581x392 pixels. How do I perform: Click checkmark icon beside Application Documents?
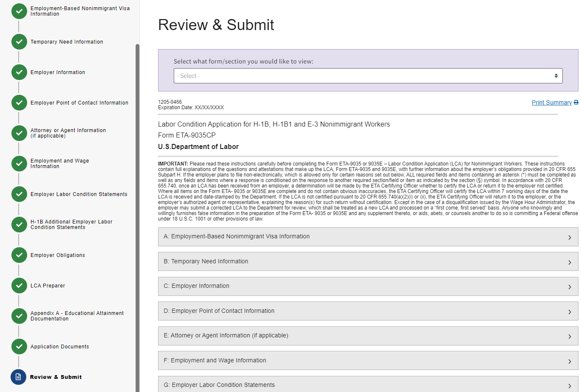(x=19, y=347)
